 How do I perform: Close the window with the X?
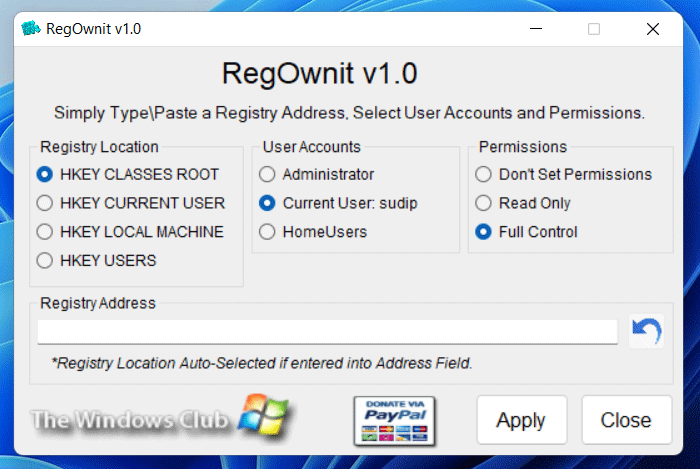653,29
